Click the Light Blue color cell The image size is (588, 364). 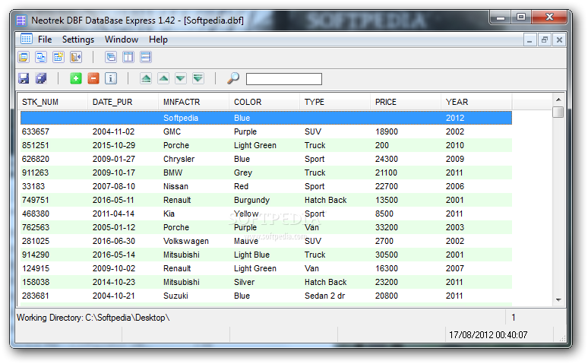coord(251,255)
